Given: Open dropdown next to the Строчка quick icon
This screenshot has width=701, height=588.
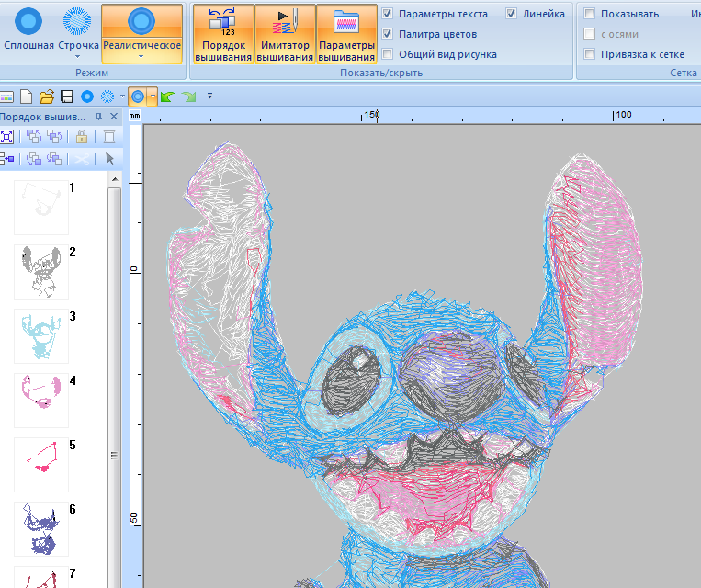Looking at the screenshot, I should coord(121,96).
